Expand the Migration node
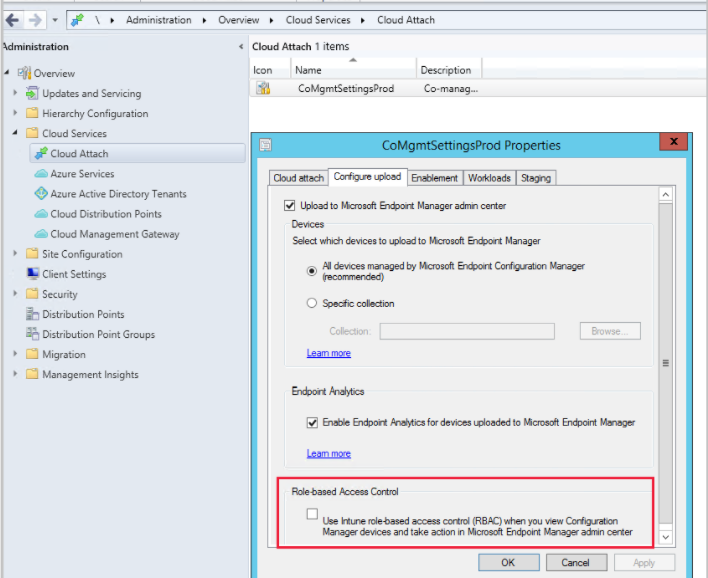Image resolution: width=708 pixels, height=578 pixels. pyautogui.click(x=15, y=354)
